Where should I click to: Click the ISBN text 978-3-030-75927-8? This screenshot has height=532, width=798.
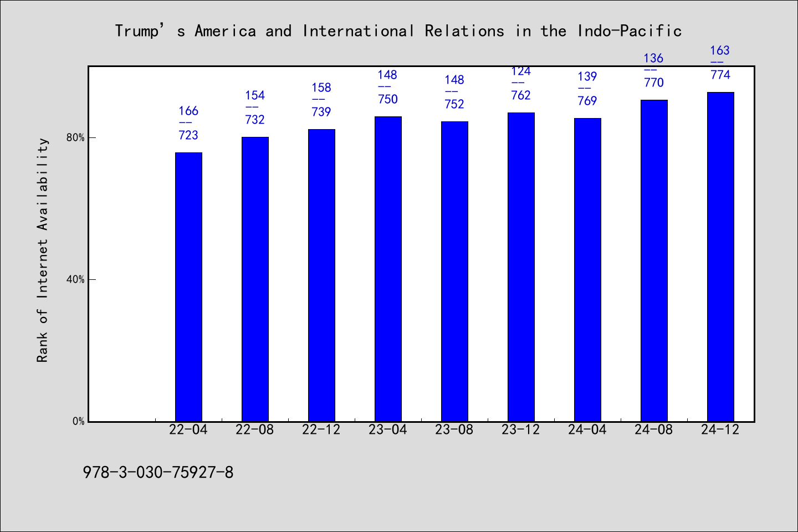[x=158, y=473]
